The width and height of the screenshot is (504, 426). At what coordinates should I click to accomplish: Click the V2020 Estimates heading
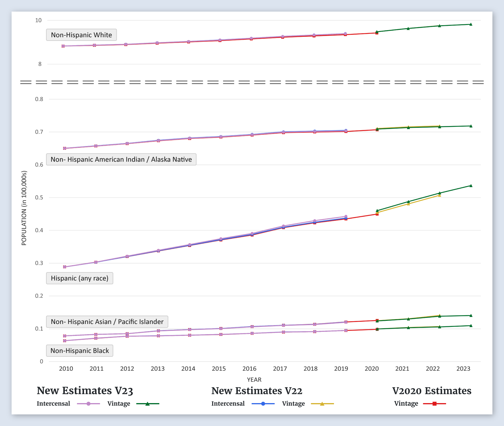[432, 391]
